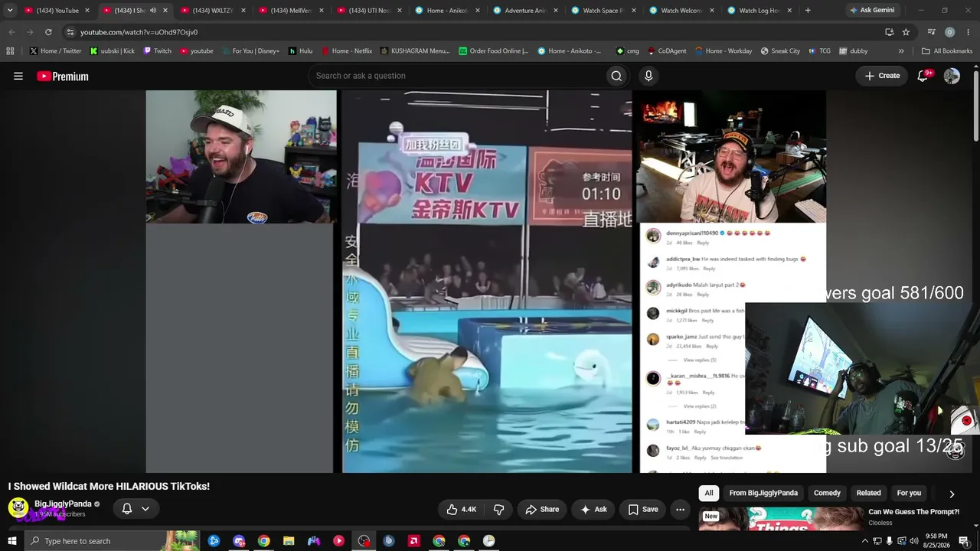Toggle subscription notification bell for BigJigglyPanda
The height and width of the screenshot is (551, 980).
click(x=127, y=508)
